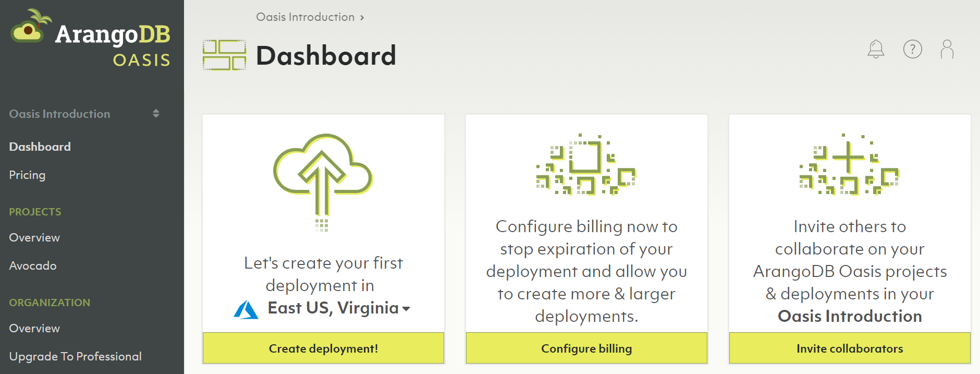The width and height of the screenshot is (980, 374).
Task: Open Upgrade To Professional in sidebar
Action: pyautogui.click(x=76, y=356)
